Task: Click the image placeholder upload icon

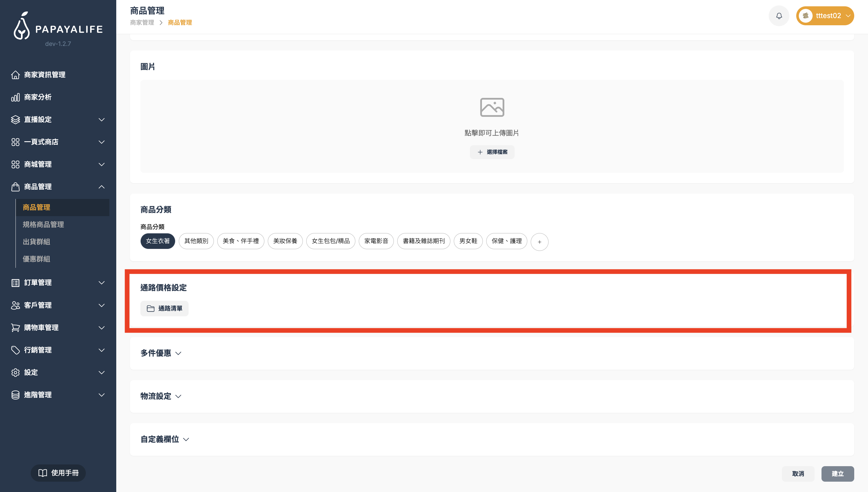Action: 492,107
